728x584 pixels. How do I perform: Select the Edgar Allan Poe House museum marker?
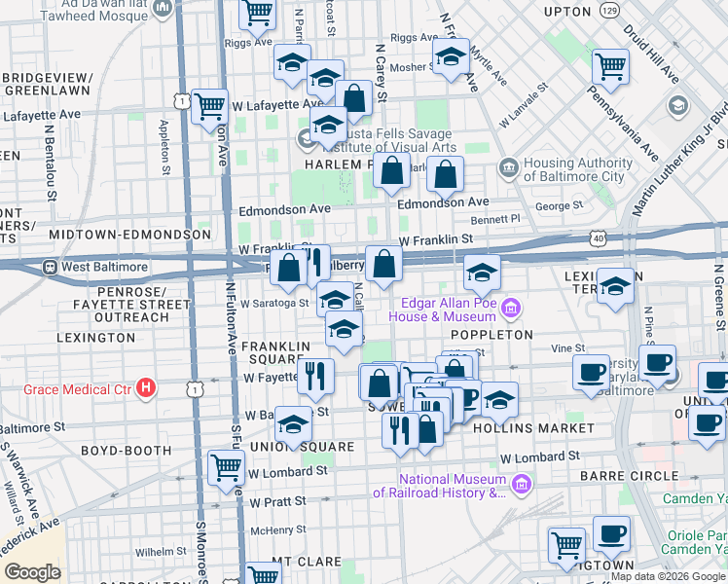(x=511, y=309)
